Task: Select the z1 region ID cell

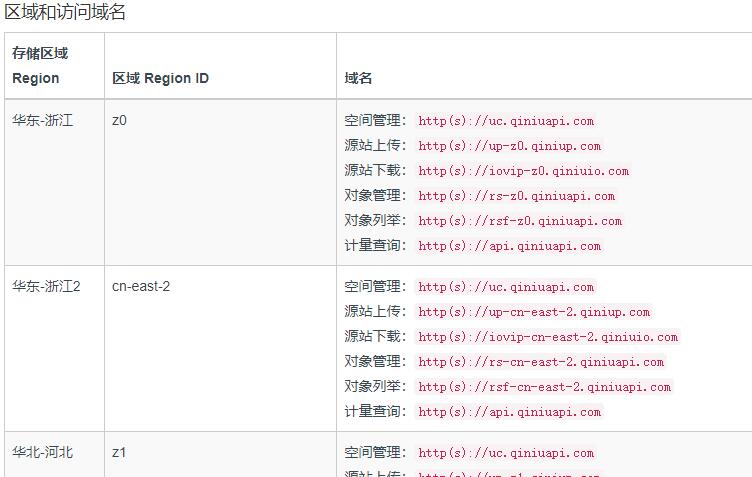Action: [x=119, y=453]
